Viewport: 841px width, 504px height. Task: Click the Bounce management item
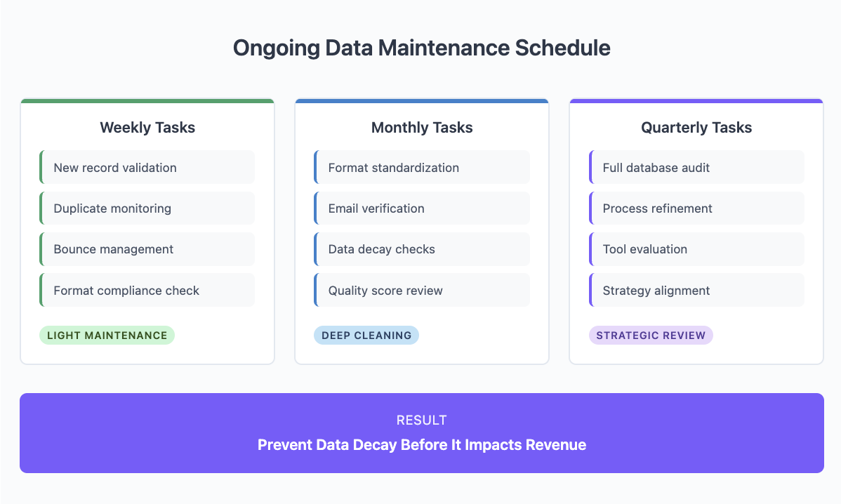tap(147, 248)
